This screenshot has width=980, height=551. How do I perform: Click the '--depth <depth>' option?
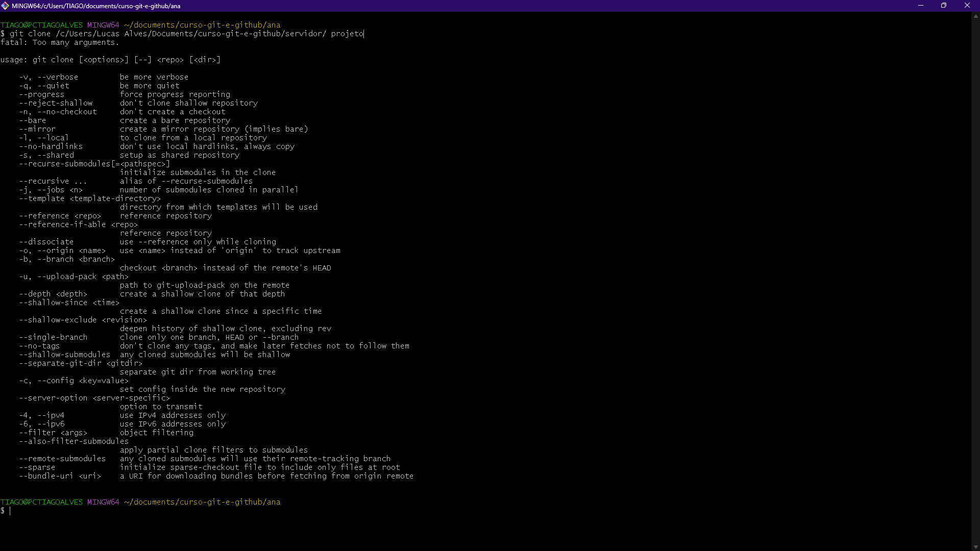coord(53,294)
